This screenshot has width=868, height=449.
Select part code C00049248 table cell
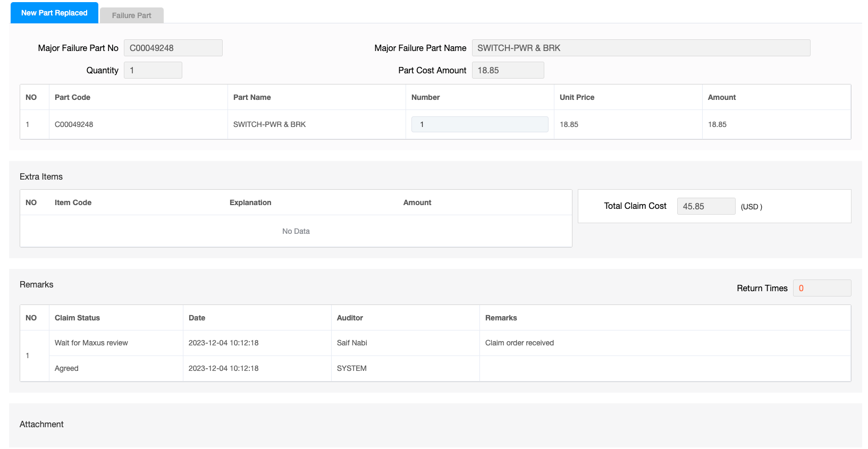[x=74, y=124]
